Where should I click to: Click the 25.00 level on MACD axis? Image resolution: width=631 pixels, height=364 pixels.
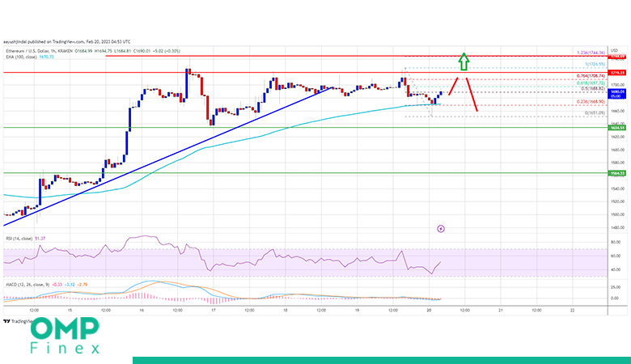[616, 287]
